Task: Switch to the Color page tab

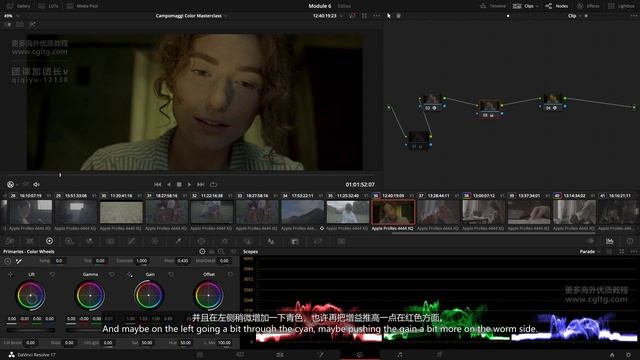Action: click(x=359, y=355)
